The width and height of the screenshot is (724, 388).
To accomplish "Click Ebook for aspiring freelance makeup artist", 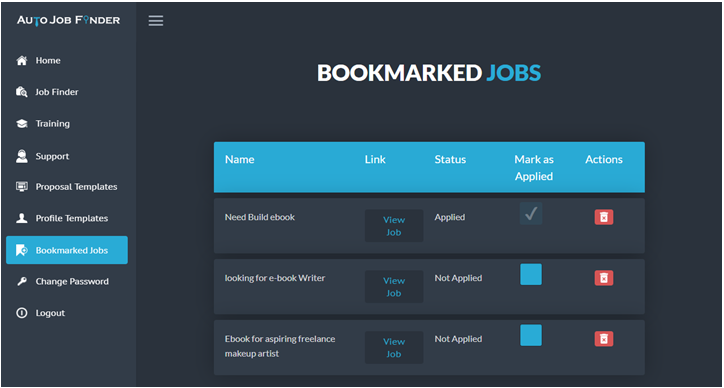I will (280, 346).
